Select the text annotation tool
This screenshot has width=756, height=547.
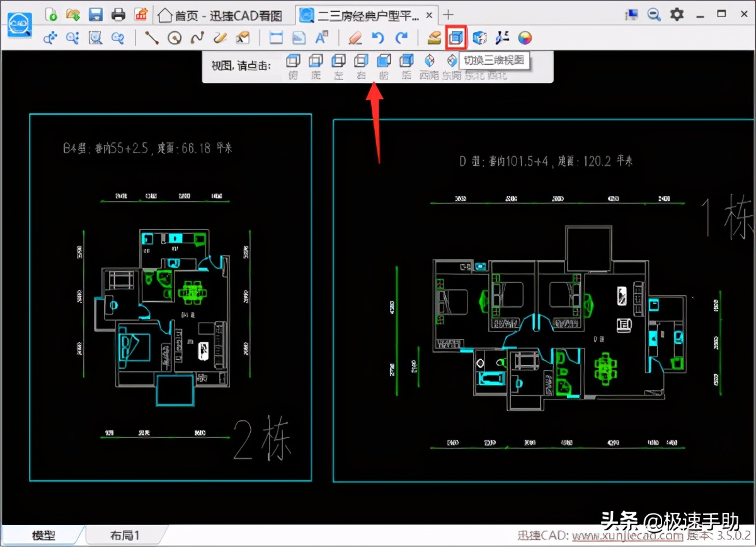321,38
